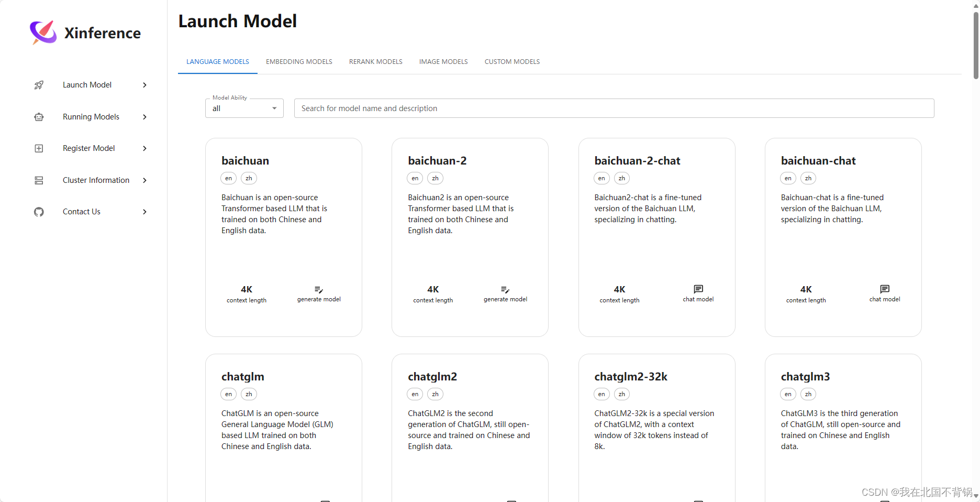
Task: Select the baichuan-2-chat model card title
Action: 637,161
